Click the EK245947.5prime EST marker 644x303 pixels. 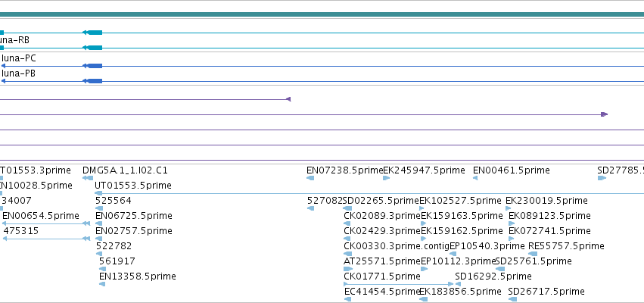pos(386,178)
